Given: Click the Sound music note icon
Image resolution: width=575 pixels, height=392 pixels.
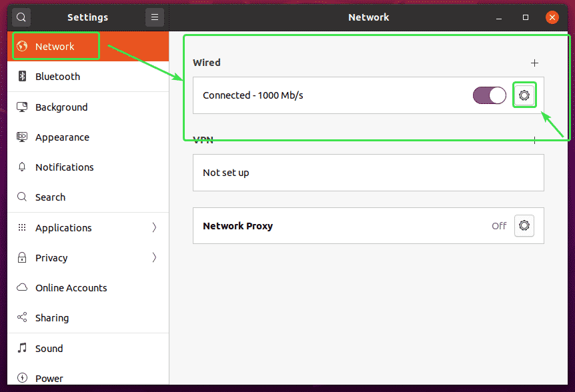Looking at the screenshot, I should point(22,348).
